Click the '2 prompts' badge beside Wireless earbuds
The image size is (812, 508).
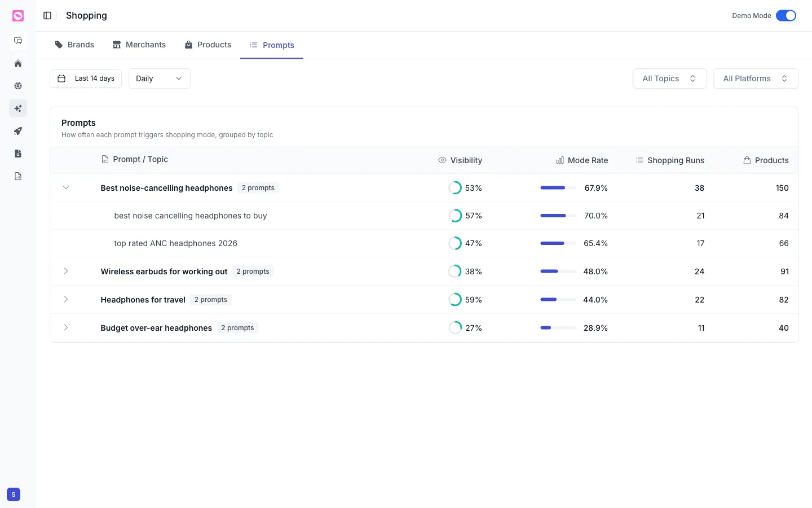(x=253, y=271)
